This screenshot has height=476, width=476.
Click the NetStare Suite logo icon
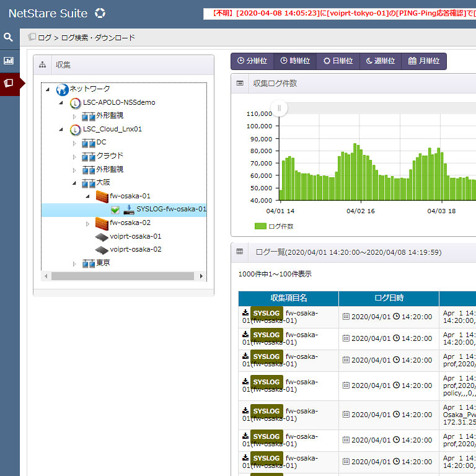click(100, 13)
